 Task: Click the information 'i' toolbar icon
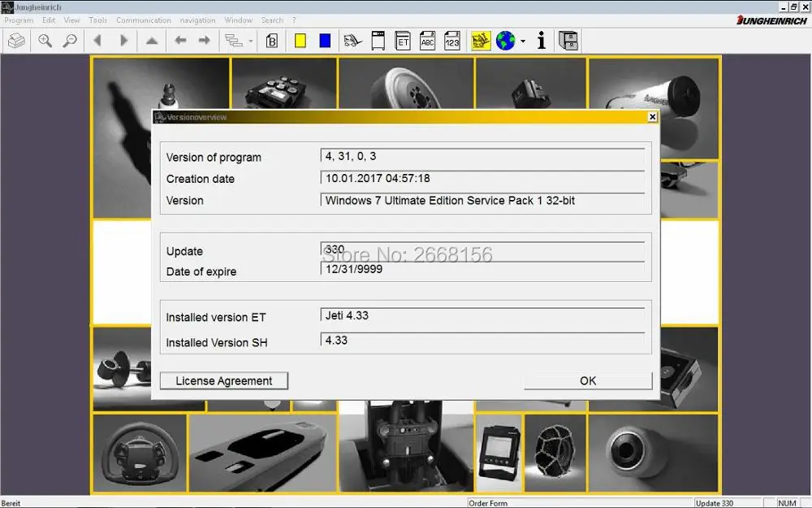click(x=542, y=41)
